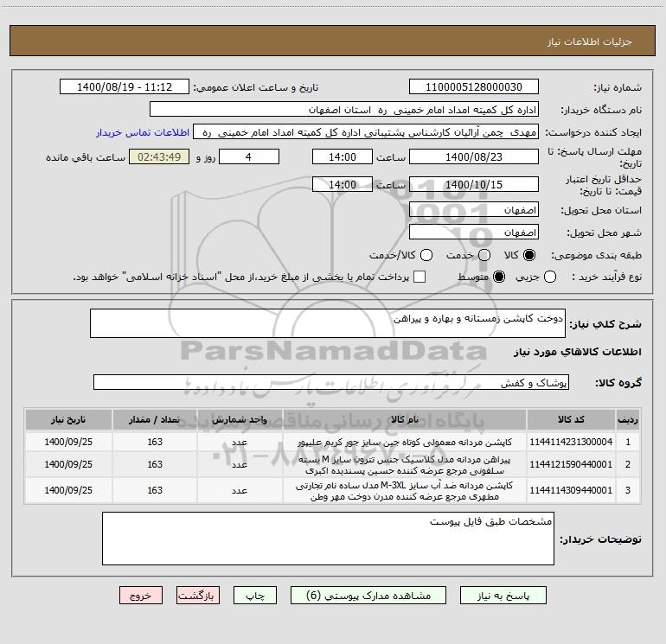
Task: Click the نام کالا column header
Action: [x=405, y=419]
